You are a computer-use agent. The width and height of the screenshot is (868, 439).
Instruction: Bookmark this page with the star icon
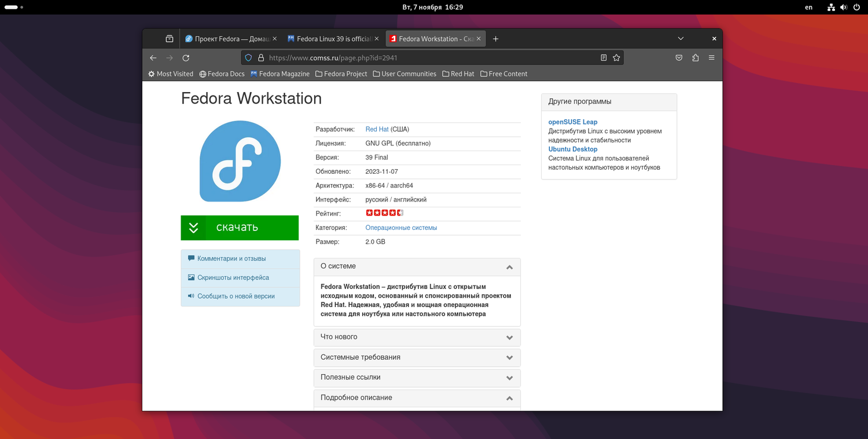pos(616,58)
